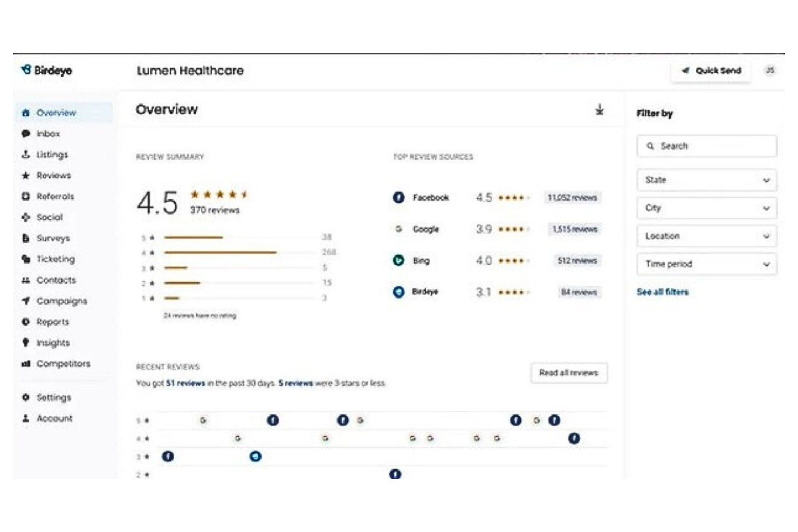Open the Surveys section
The width and height of the screenshot is (798, 532).
pyautogui.click(x=53, y=238)
